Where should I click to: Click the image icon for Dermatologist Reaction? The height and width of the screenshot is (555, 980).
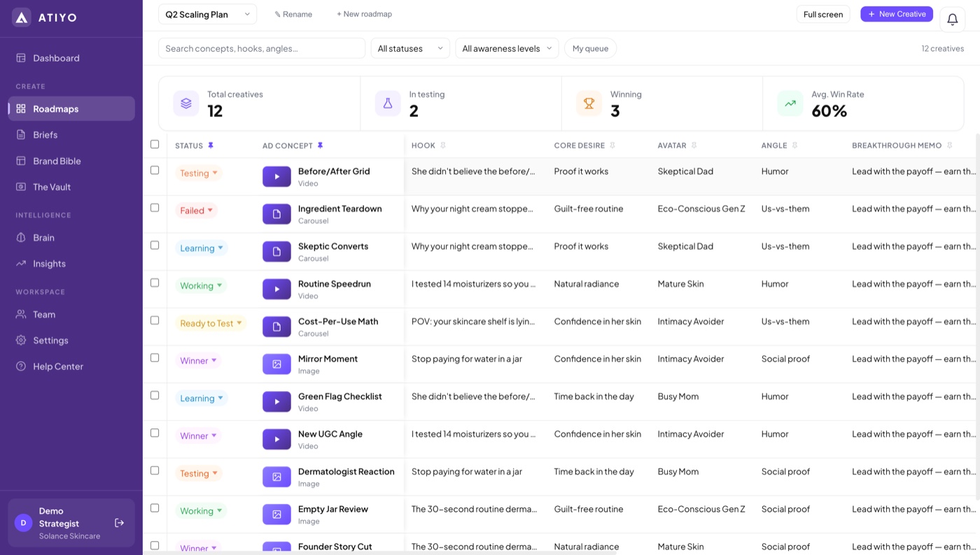click(276, 477)
